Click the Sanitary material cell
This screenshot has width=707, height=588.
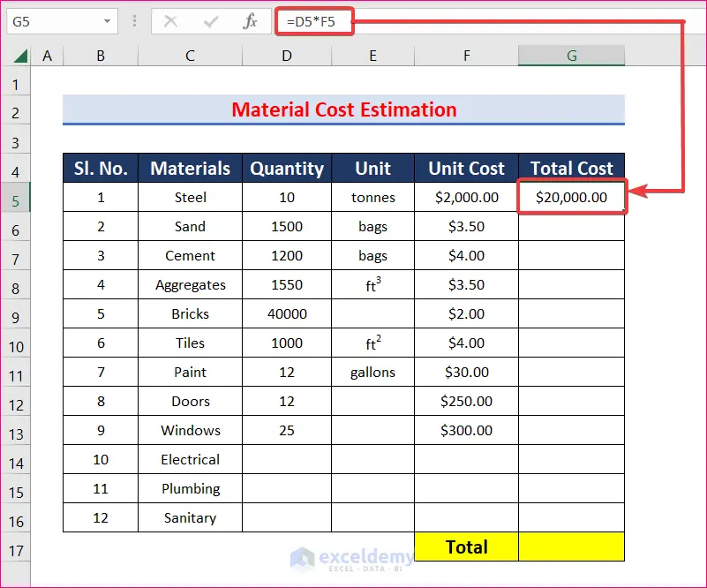(191, 517)
